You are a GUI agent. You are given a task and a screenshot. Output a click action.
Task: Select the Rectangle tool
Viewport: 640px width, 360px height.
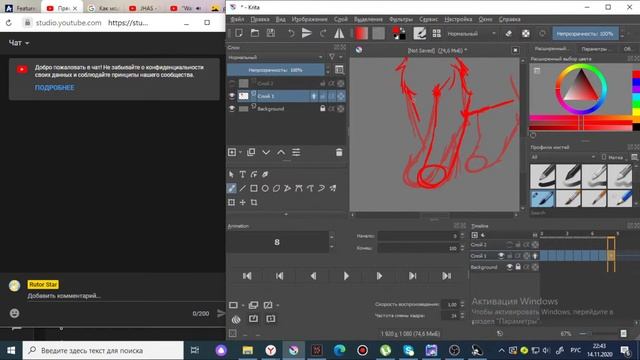[254, 188]
